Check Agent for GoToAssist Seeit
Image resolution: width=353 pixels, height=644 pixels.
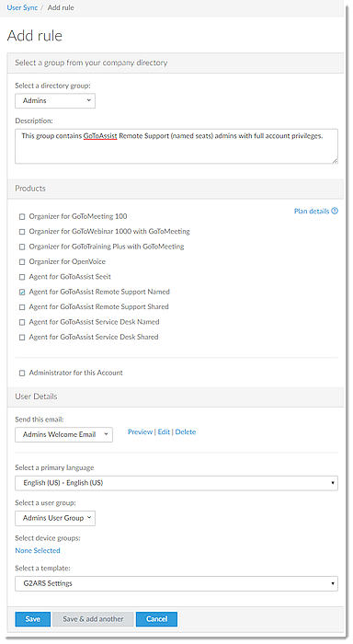22,277
